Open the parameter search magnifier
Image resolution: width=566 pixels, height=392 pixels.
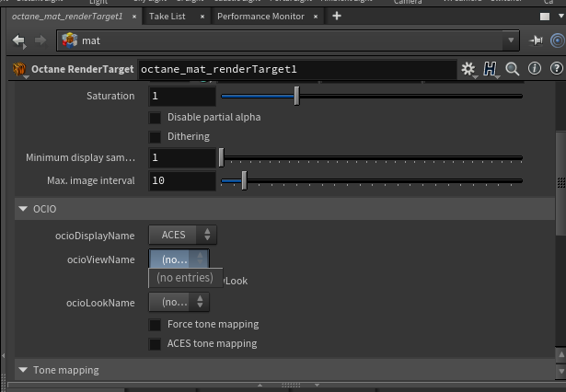pyautogui.click(x=513, y=69)
